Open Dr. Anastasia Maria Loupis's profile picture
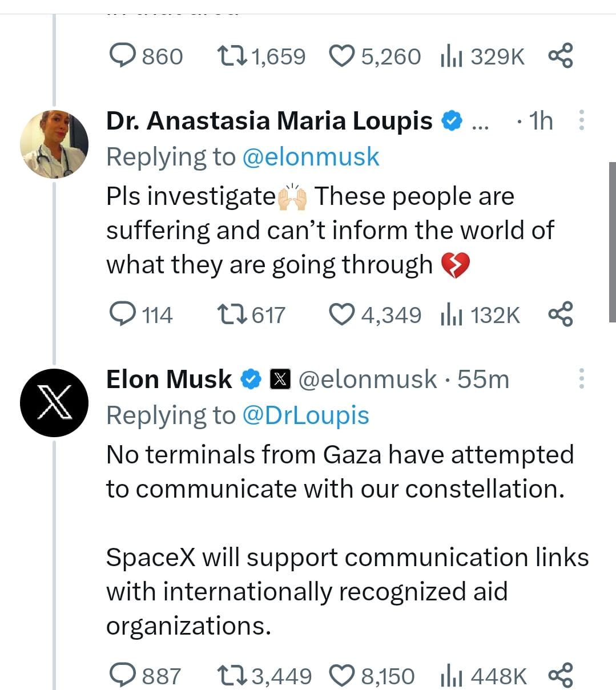Viewport: 616px width, 690px height. pos(54,144)
